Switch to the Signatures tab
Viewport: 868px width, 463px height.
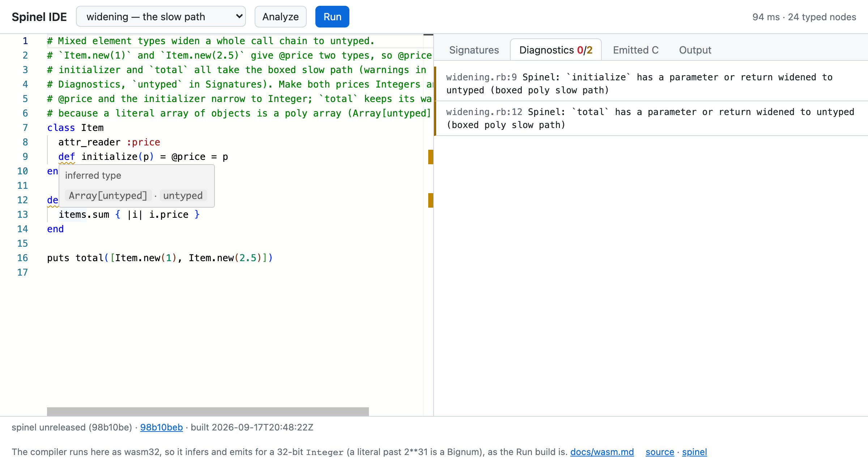click(474, 50)
